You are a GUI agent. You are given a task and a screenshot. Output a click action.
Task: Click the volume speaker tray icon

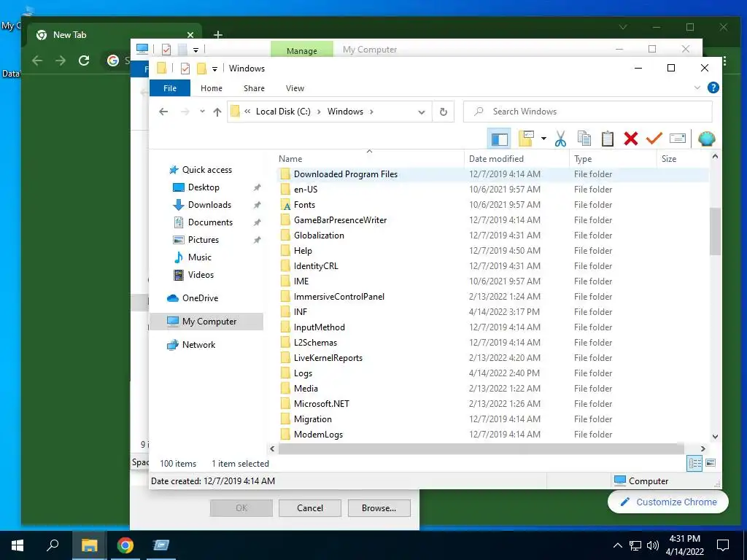click(x=653, y=545)
